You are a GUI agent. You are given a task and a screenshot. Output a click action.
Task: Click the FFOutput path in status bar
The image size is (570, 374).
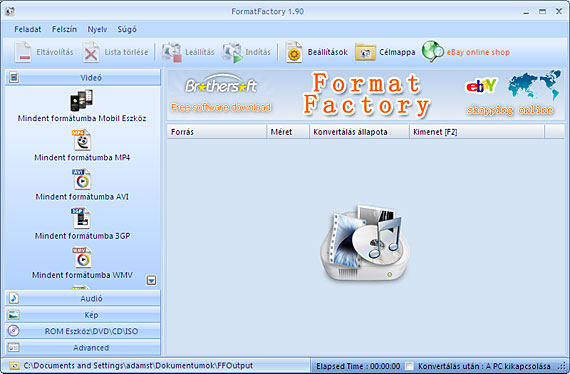138,366
